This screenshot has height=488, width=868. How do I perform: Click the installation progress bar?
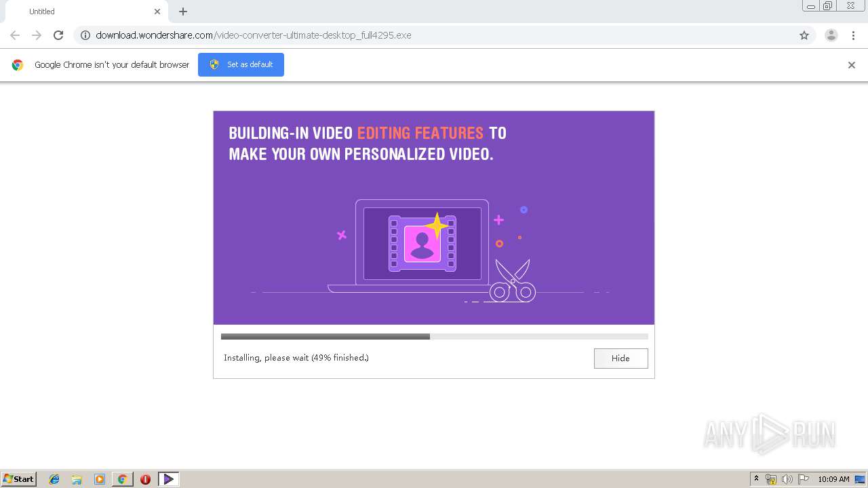click(x=434, y=336)
